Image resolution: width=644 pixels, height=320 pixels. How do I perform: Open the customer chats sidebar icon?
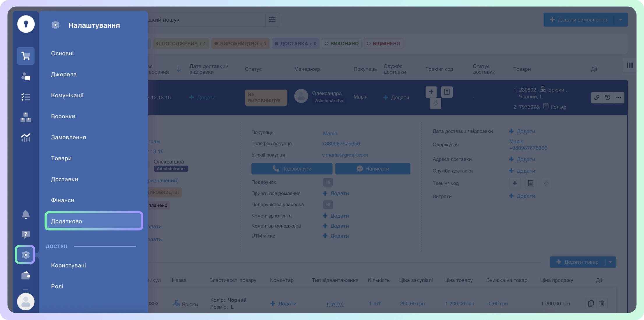[26, 77]
